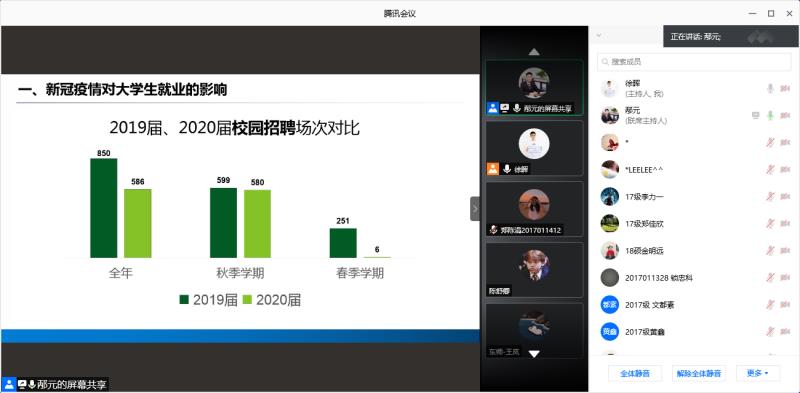Image resolution: width=800 pixels, height=393 pixels.
Task: Collapse member panel using top chevron
Action: 599,35
